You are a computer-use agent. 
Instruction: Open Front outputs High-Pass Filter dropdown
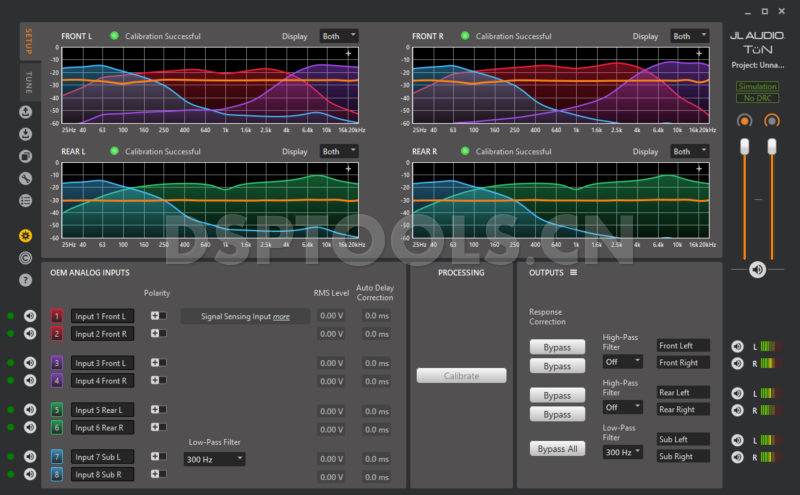[622, 361]
